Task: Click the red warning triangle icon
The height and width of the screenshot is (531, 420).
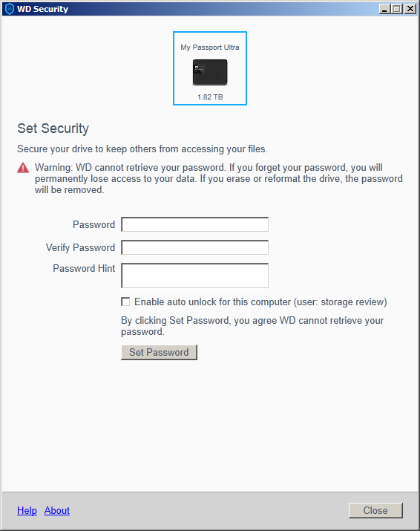Action: click(x=23, y=168)
